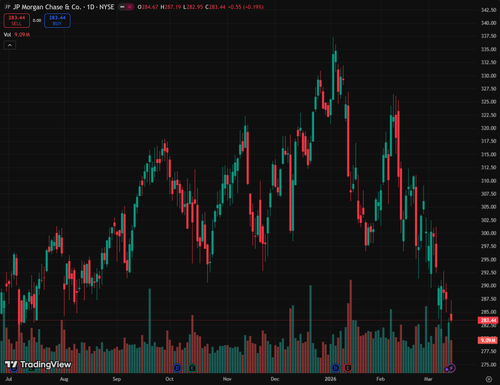Viewport: 500px width, 385px height.
Task: Click the 275.00 price axis label
Action: click(x=489, y=364)
